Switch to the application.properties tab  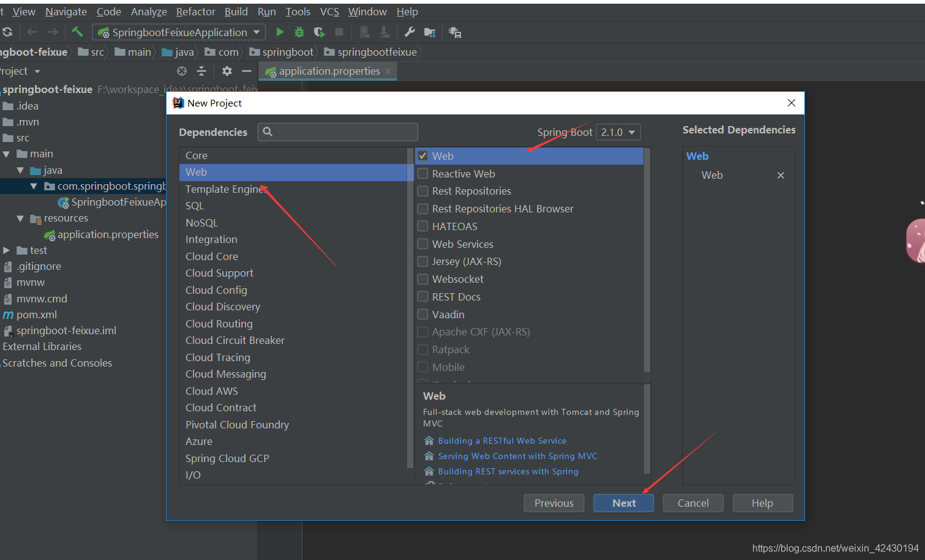pos(329,72)
